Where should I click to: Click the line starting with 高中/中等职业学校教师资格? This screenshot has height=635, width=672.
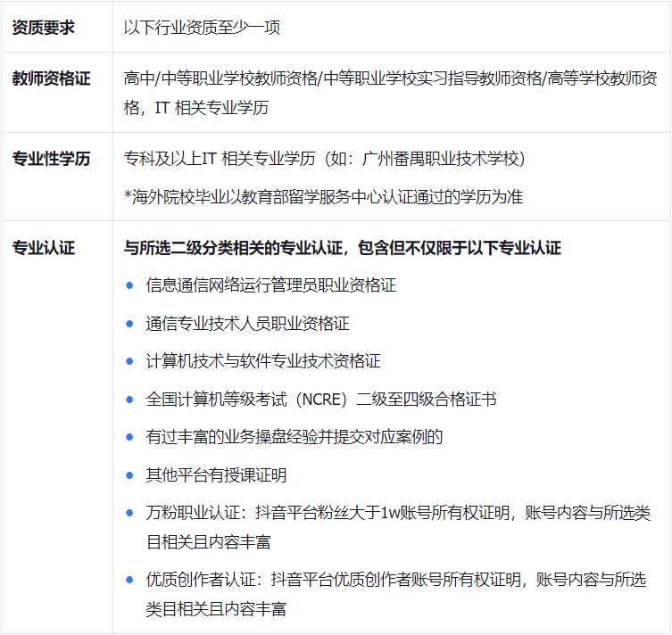coord(390,78)
